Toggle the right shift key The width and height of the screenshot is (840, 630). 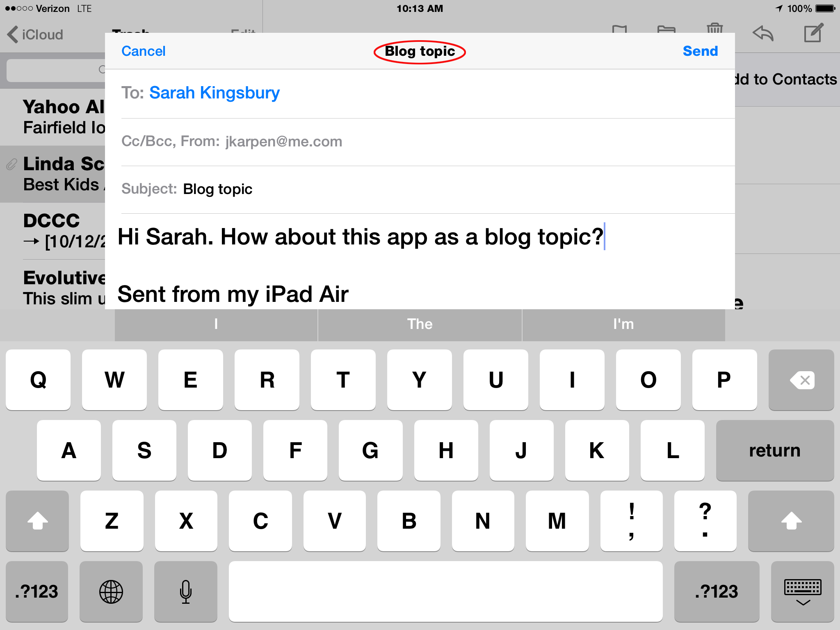click(x=791, y=521)
